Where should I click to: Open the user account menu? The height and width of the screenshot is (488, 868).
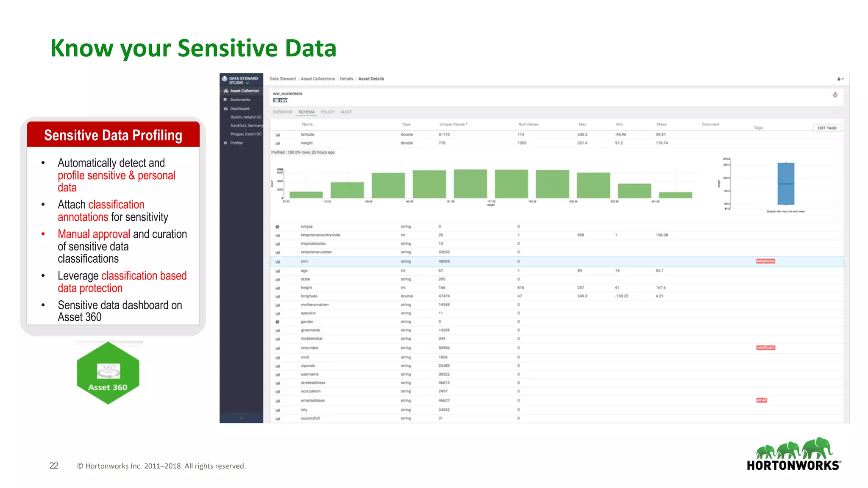(840, 79)
